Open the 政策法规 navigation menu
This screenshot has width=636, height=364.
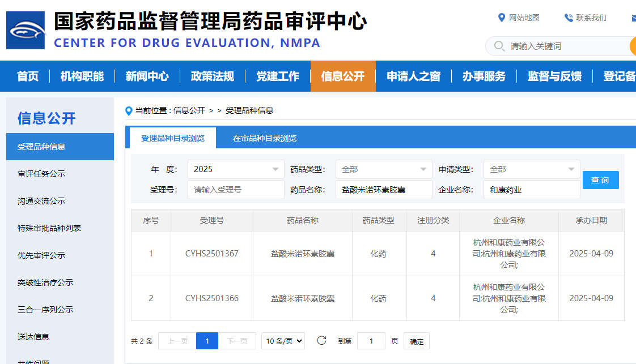tap(212, 76)
